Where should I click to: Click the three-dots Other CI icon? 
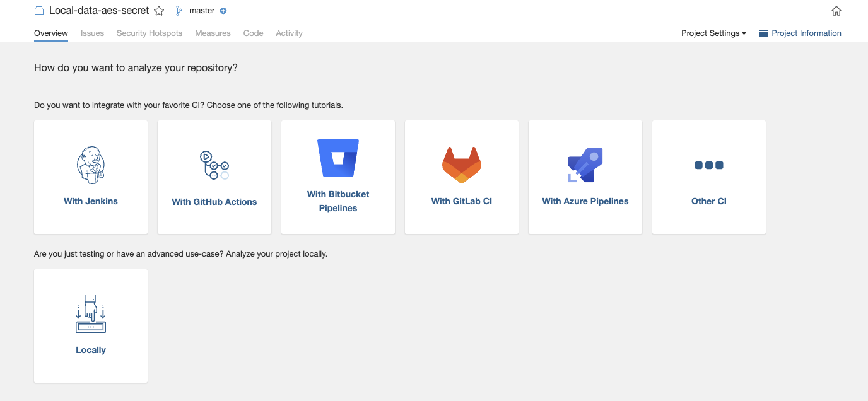709,165
